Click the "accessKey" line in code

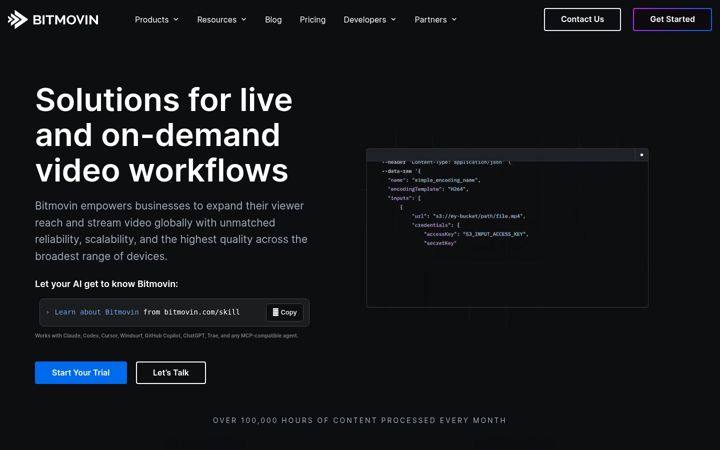click(476, 234)
